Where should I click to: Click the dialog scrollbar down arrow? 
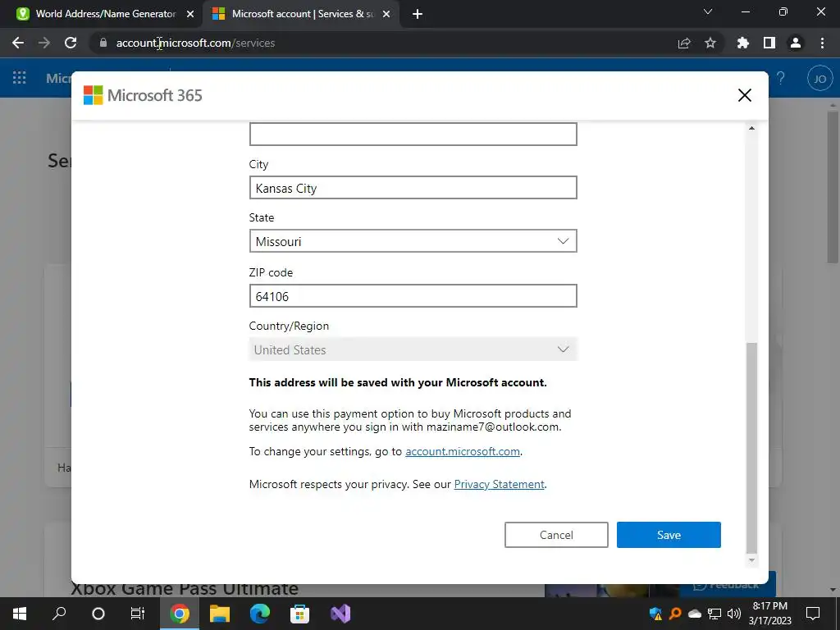click(751, 560)
